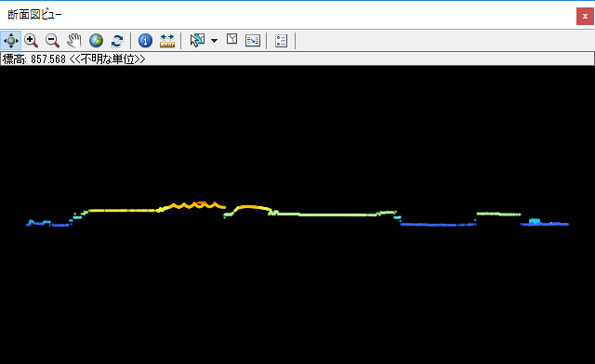Click the 断面図ビュー title bar text
This screenshot has height=364, width=595.
pyautogui.click(x=34, y=15)
